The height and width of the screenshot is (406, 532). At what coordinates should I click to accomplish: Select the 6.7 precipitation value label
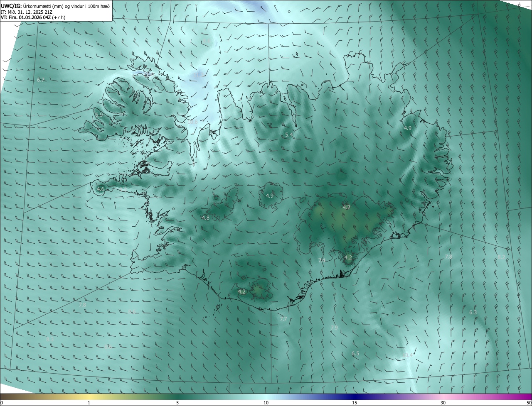[x=41, y=80]
